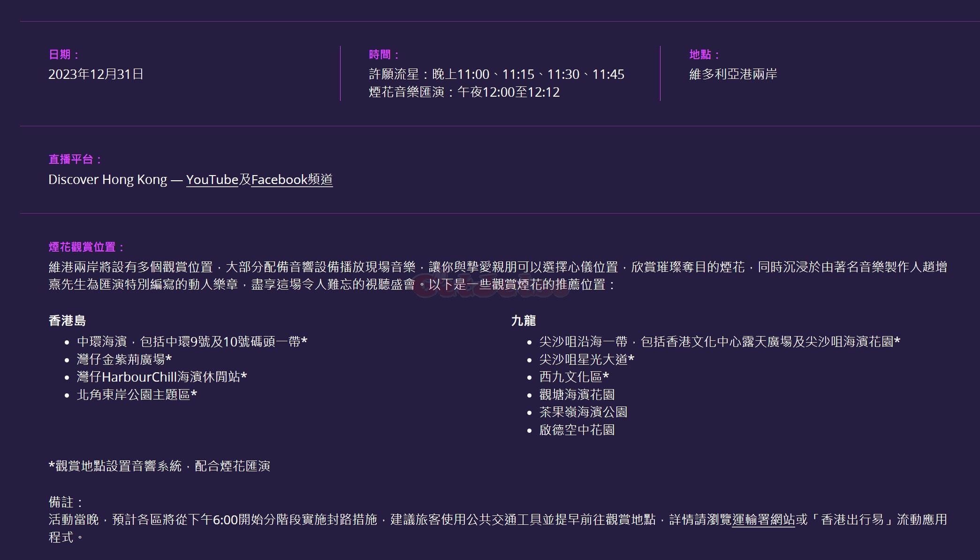
Task: Select the 啟德空中花園 list item
Action: (577, 430)
